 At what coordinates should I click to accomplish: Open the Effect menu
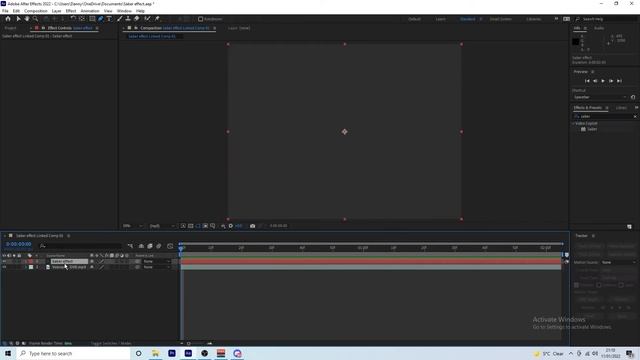click(71, 11)
